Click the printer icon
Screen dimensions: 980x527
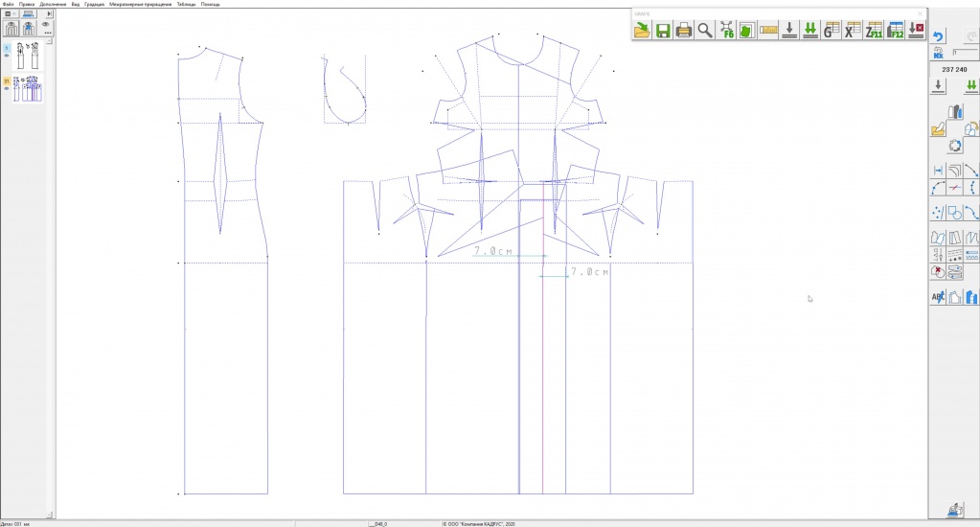[683, 31]
